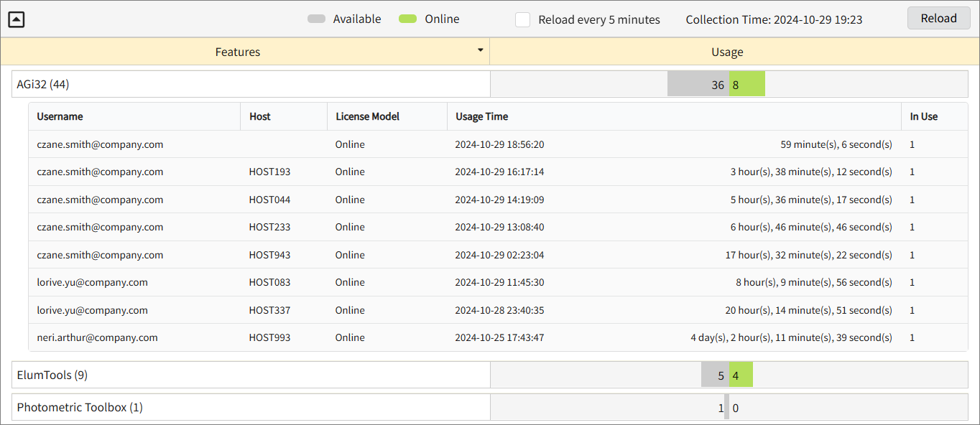Click the AGi32 gray available bar showing 36
Viewport: 980px width, 425px height.
click(698, 85)
